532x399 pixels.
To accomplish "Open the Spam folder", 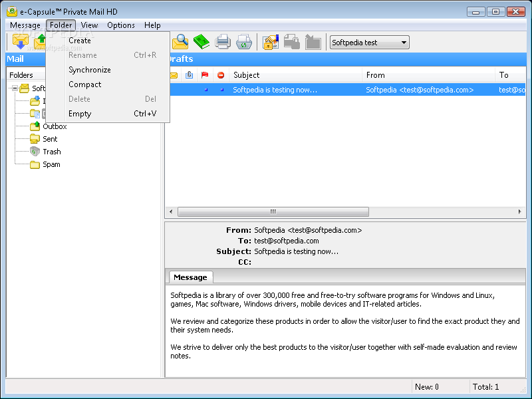I will 51,164.
